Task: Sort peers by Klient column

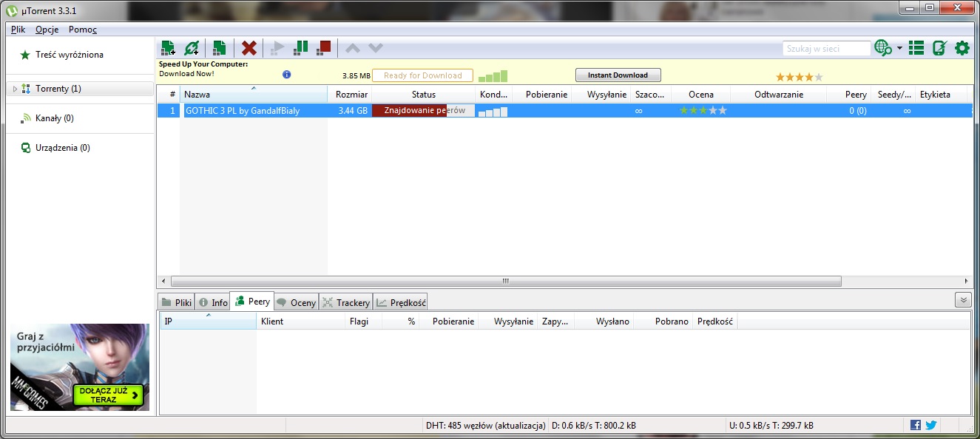Action: (x=300, y=321)
